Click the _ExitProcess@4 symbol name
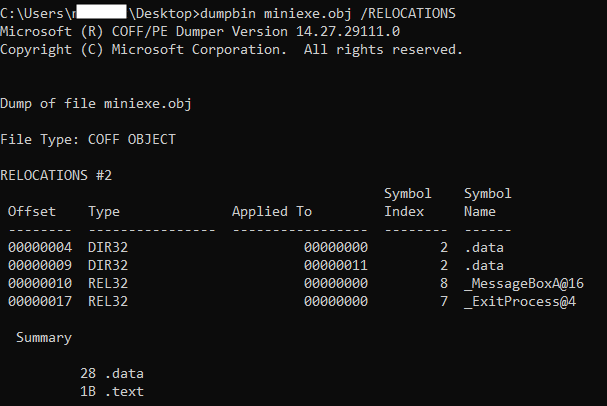This screenshot has height=406, width=607. (520, 301)
